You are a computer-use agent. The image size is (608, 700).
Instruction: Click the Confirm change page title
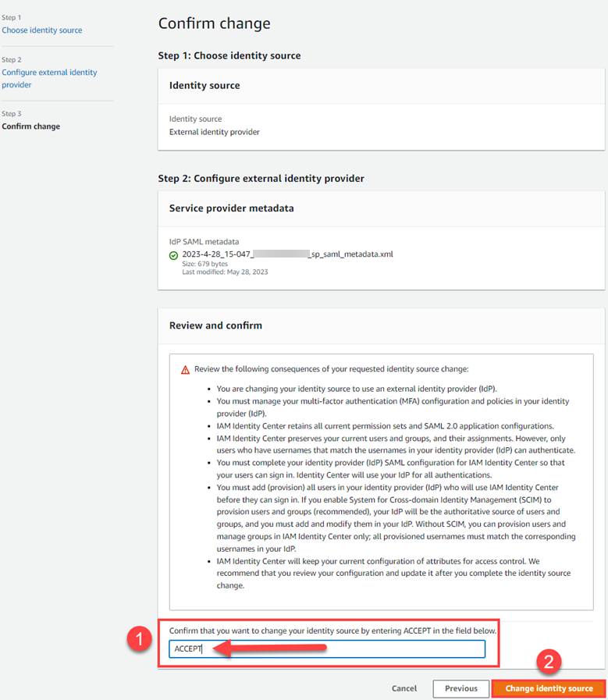tap(214, 23)
